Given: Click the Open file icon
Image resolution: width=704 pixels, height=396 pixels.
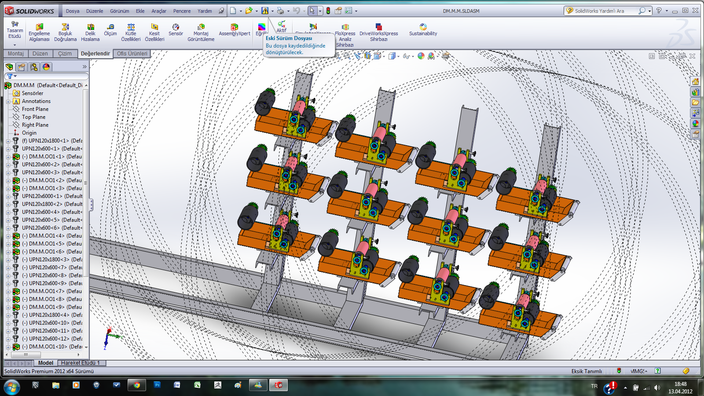Looking at the screenshot, I should [248, 11].
